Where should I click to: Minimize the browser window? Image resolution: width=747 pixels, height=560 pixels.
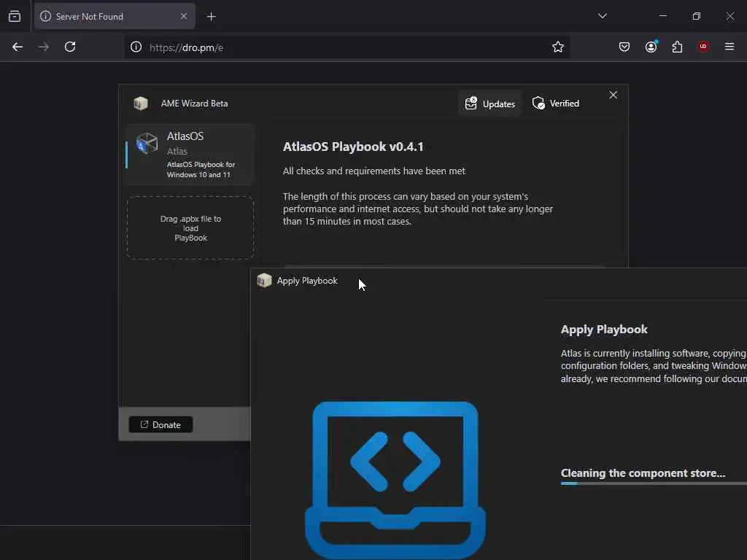[662, 16]
